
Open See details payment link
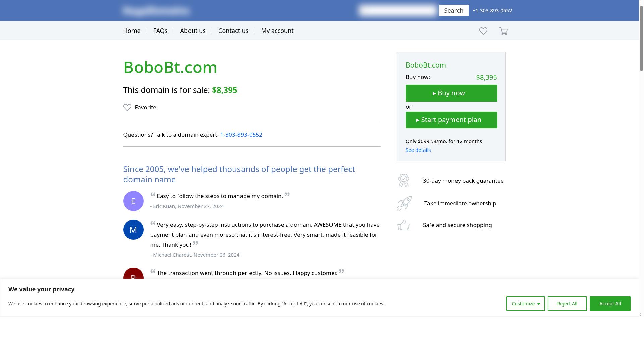point(418,150)
